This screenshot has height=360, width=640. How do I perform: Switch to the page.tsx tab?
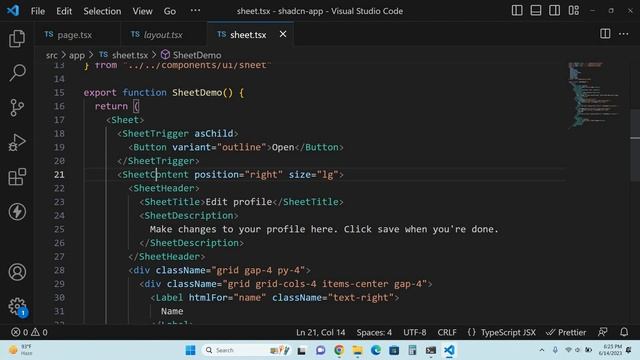click(x=78, y=35)
